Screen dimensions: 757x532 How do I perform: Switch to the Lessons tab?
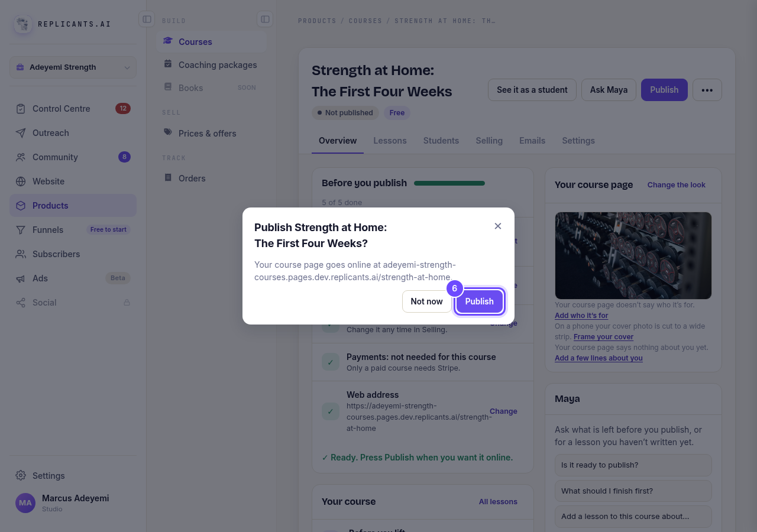[390, 141]
